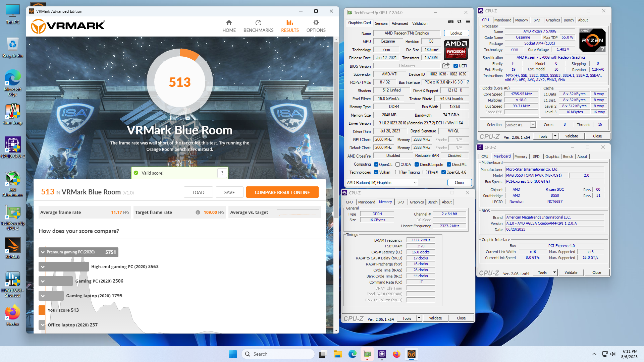Toggle the DirectML checkbox

pos(449,165)
